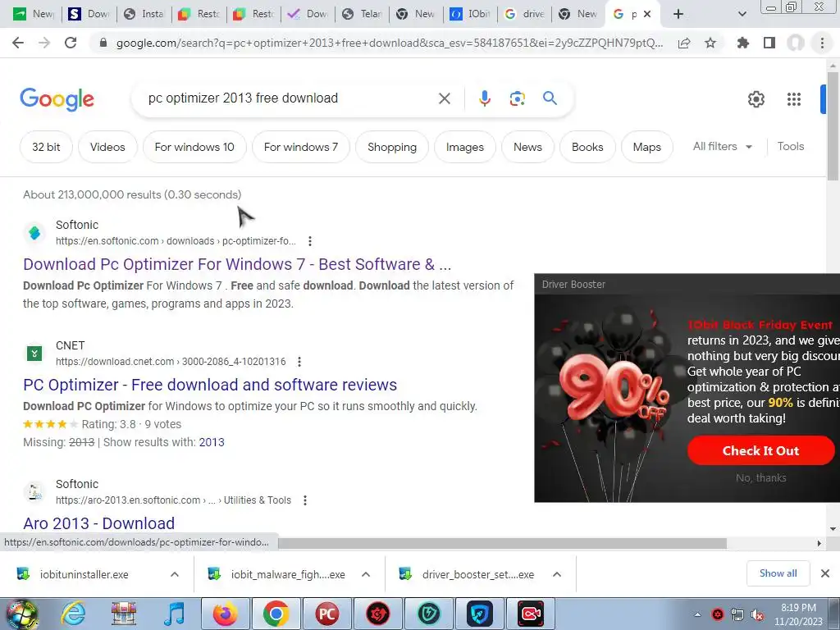Open more options for first Softonic result

coord(309,241)
